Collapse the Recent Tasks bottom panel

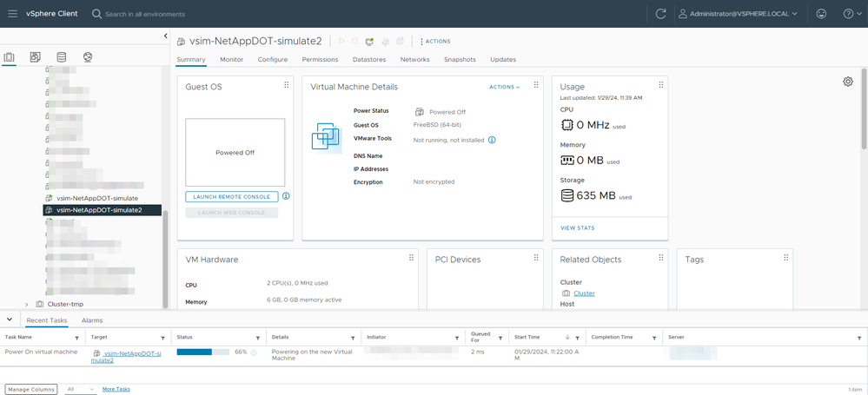[x=10, y=320]
